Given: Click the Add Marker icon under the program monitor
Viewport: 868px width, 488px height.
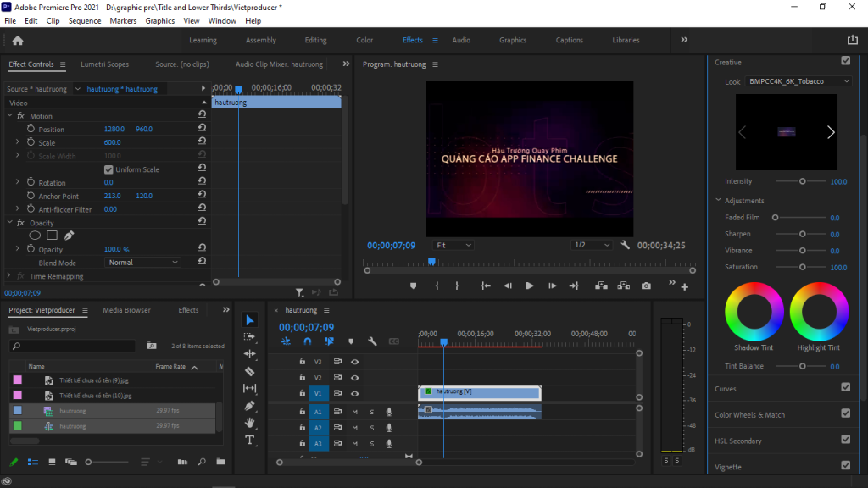Looking at the screenshot, I should click(x=413, y=286).
